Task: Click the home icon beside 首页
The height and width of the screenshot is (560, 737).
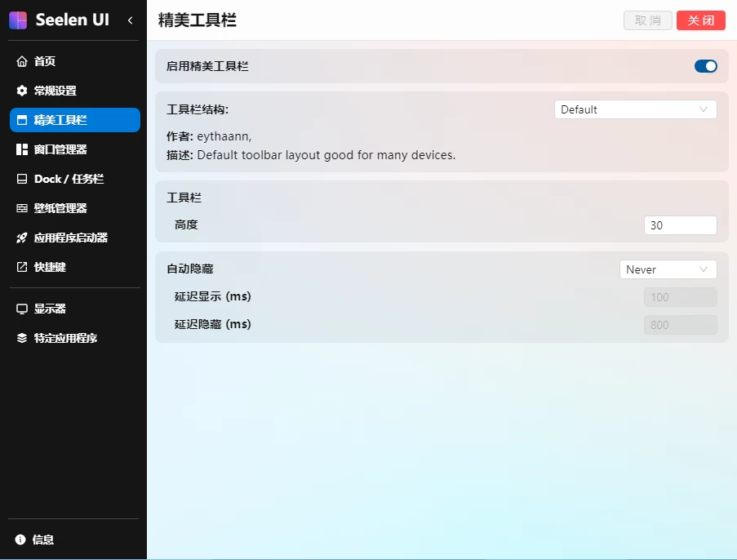Action: coord(22,61)
